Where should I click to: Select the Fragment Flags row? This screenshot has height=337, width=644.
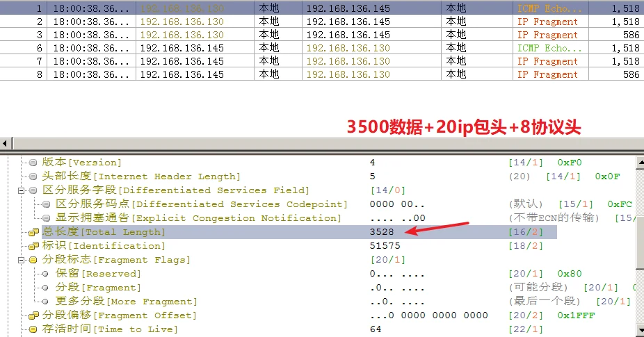tap(116, 260)
